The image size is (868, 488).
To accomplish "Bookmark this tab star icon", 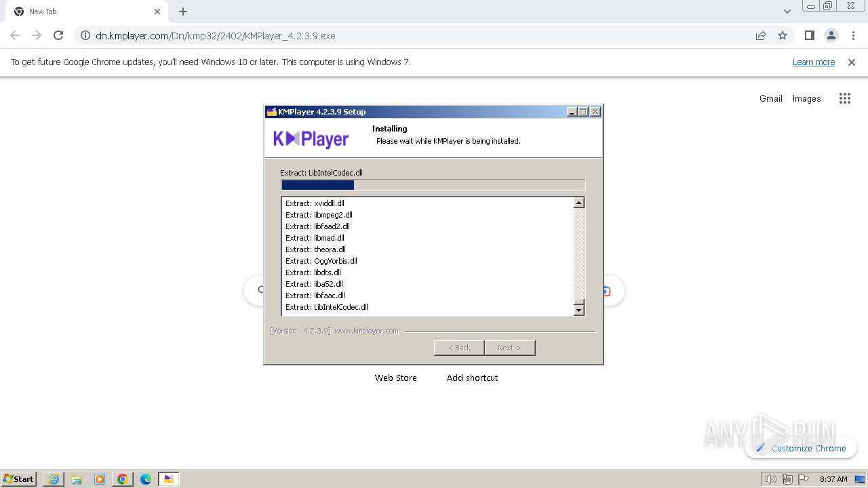I will tap(783, 35).
